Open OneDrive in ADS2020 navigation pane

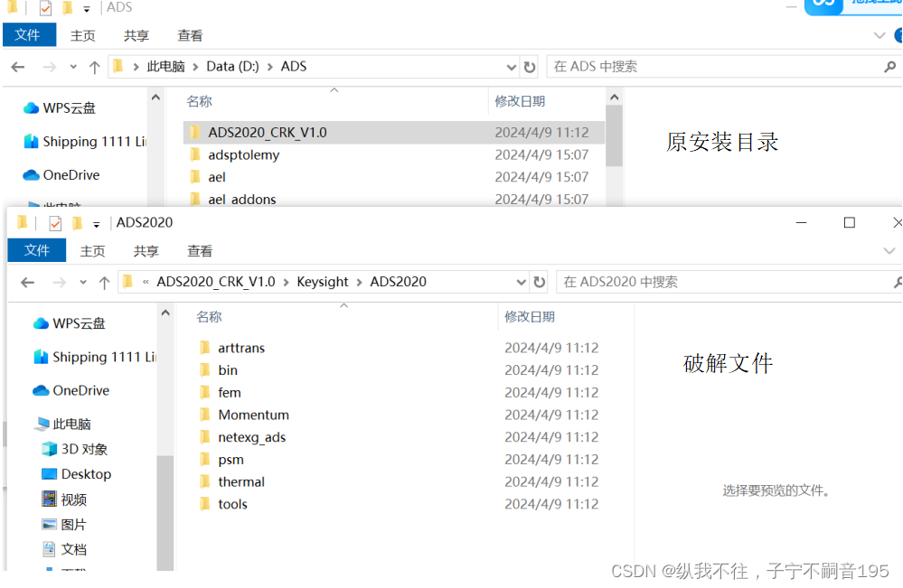[x=71, y=391]
